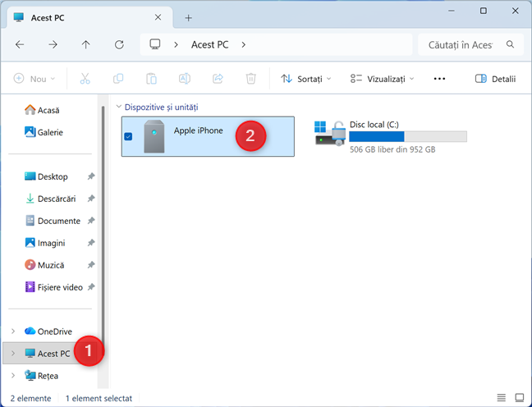The height and width of the screenshot is (407, 532).
Task: Select the Acest PC tab
Action: pos(89,17)
